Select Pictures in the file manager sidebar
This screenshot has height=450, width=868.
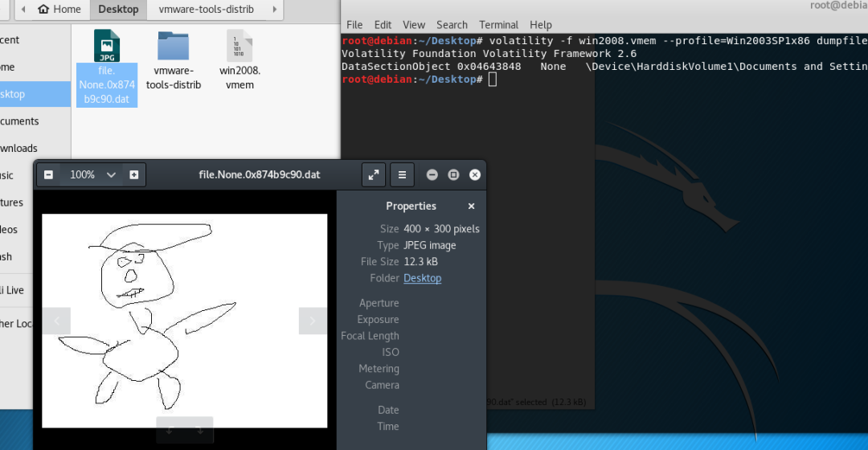point(17,202)
